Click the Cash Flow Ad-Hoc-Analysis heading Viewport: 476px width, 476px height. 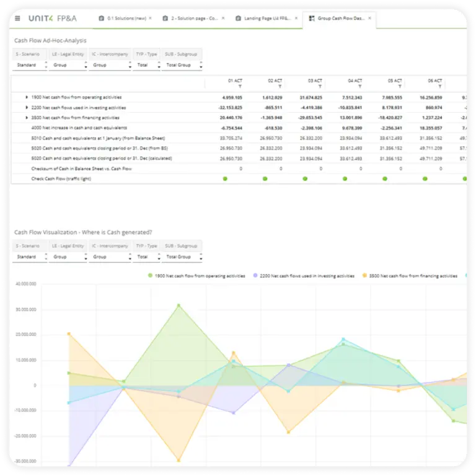(50, 40)
